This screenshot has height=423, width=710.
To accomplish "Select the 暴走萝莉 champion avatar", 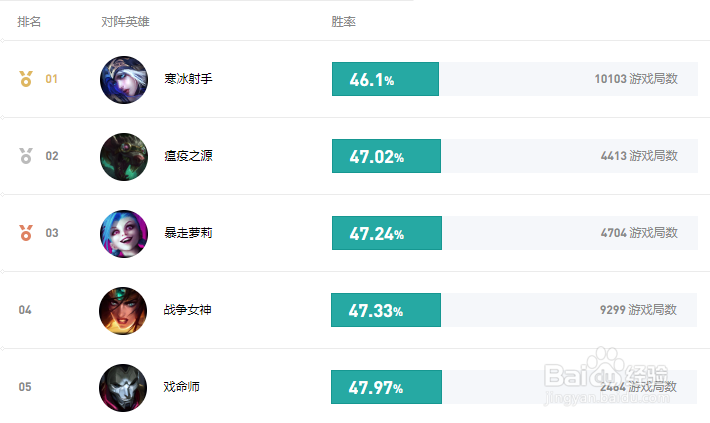I will pos(124,234).
